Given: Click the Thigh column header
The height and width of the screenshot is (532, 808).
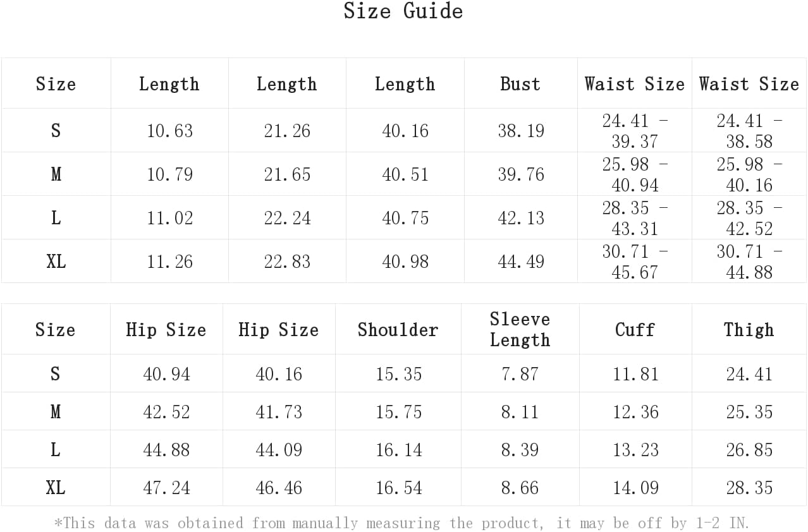Looking at the screenshot, I should pyautogui.click(x=749, y=330).
